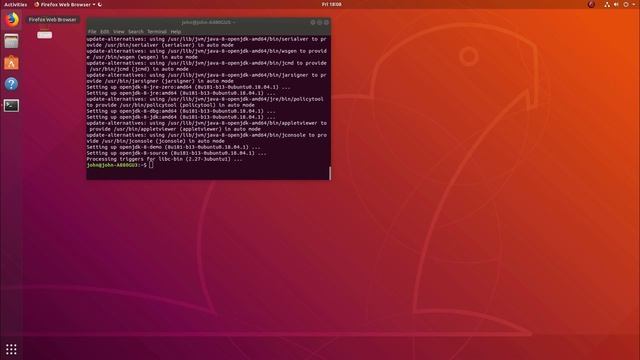
Task: Launch Firefox from the dock
Action: pyautogui.click(x=11, y=20)
